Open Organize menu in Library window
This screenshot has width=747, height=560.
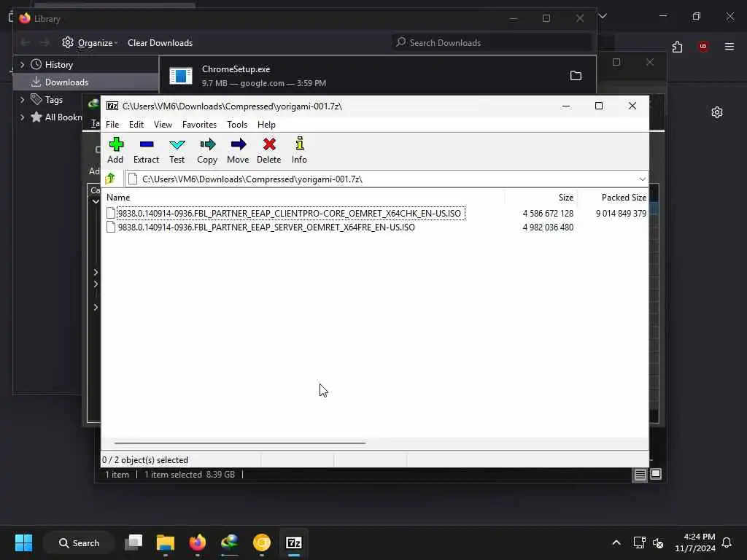(x=90, y=43)
